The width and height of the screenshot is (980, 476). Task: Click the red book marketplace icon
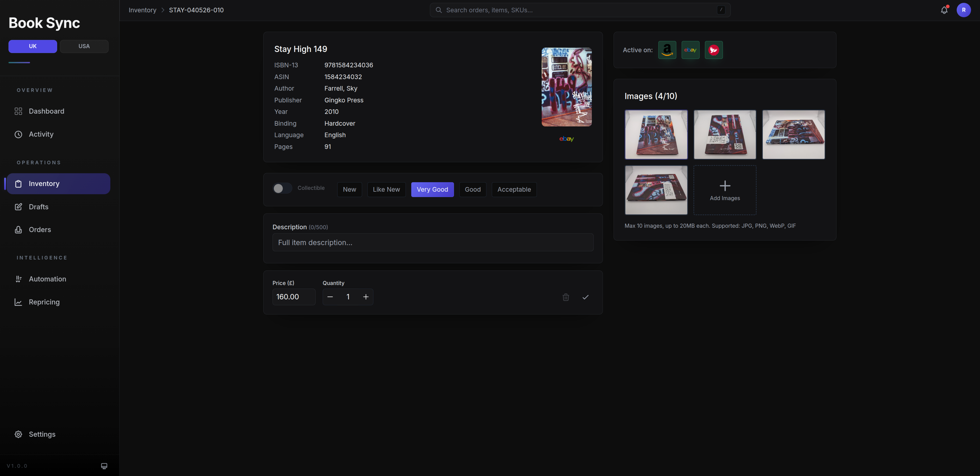point(714,50)
